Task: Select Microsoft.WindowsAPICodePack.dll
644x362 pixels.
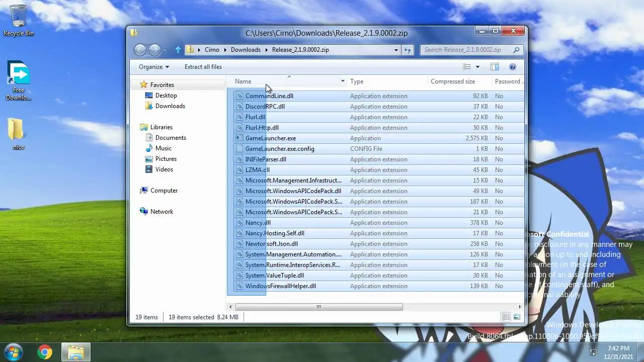Action: tap(293, 191)
